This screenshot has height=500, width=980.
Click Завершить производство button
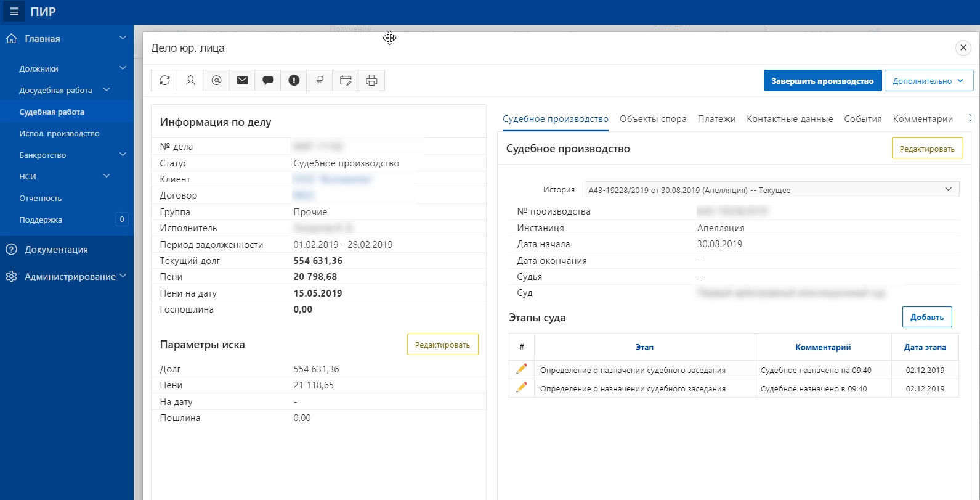[822, 81]
